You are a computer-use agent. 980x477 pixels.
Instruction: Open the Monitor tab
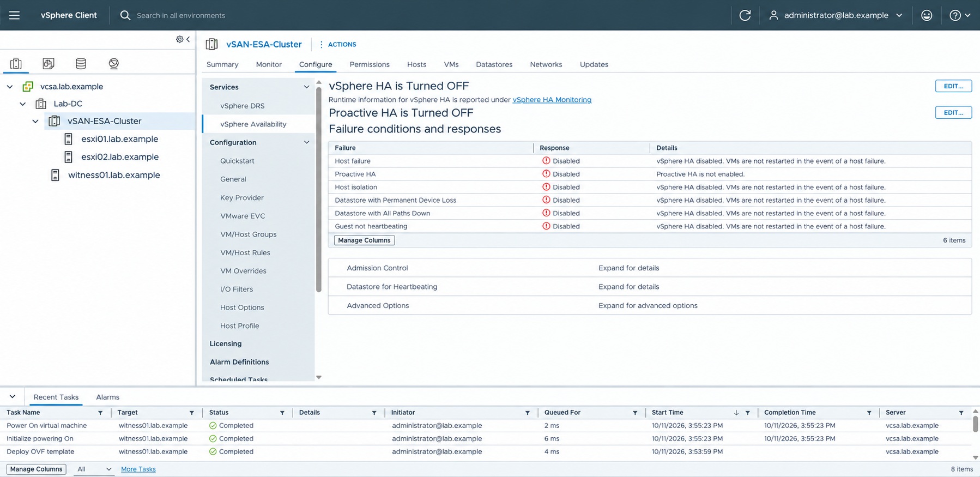click(x=269, y=64)
